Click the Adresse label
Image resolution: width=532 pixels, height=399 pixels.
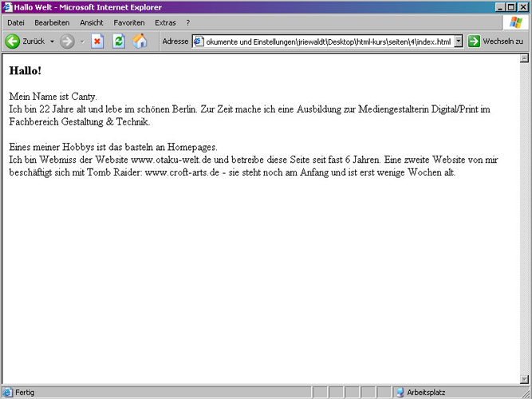175,41
